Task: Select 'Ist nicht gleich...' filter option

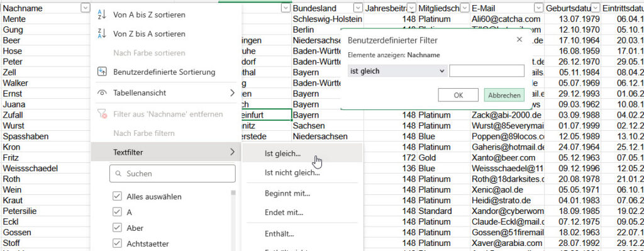Action: (x=292, y=173)
